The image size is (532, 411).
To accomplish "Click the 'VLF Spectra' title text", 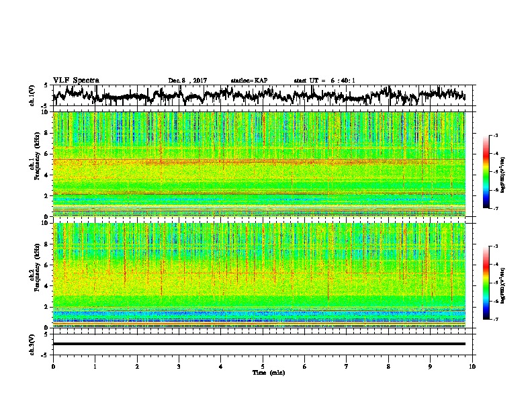I will click(x=76, y=81).
